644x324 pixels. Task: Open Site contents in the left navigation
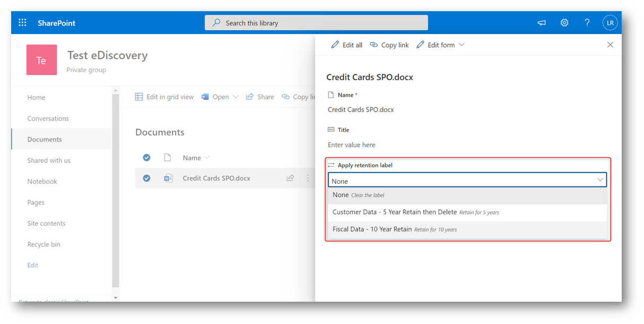[46, 224]
